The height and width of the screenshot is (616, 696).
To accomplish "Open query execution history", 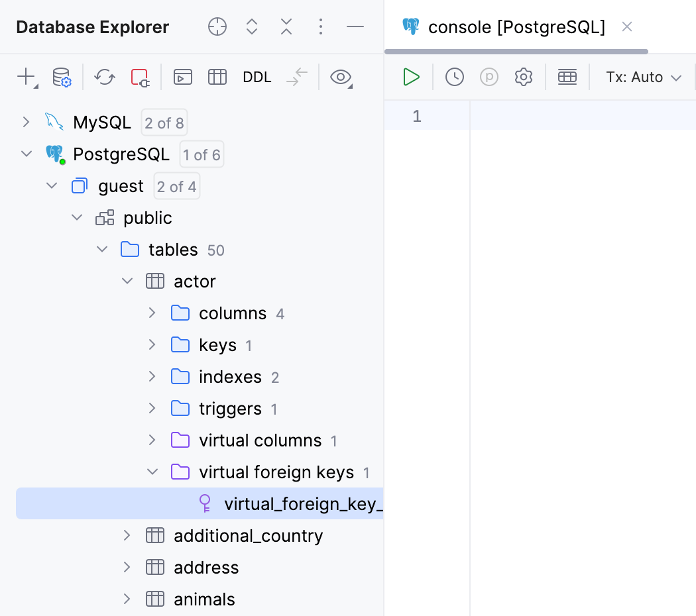I will coord(454,77).
